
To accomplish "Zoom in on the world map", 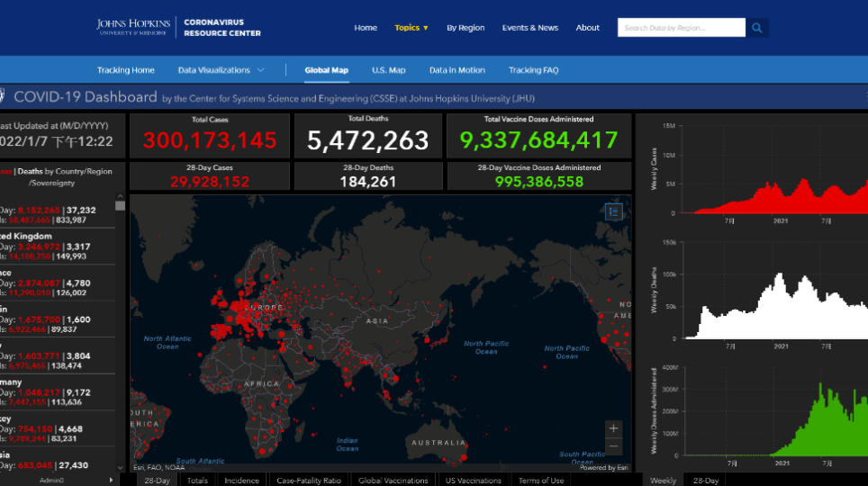I will tap(614, 428).
